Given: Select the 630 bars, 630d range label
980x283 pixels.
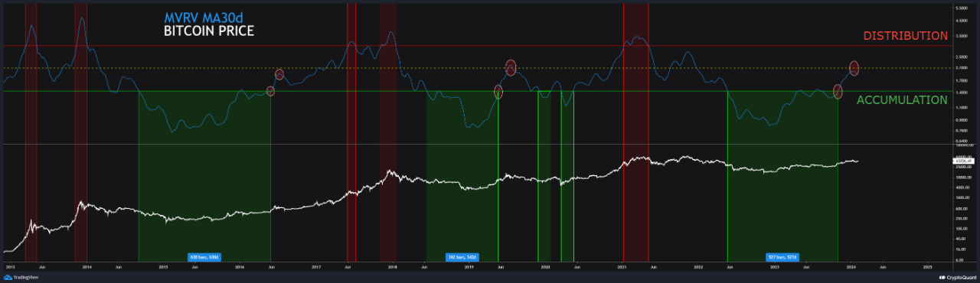Looking at the screenshot, I should [x=204, y=258].
